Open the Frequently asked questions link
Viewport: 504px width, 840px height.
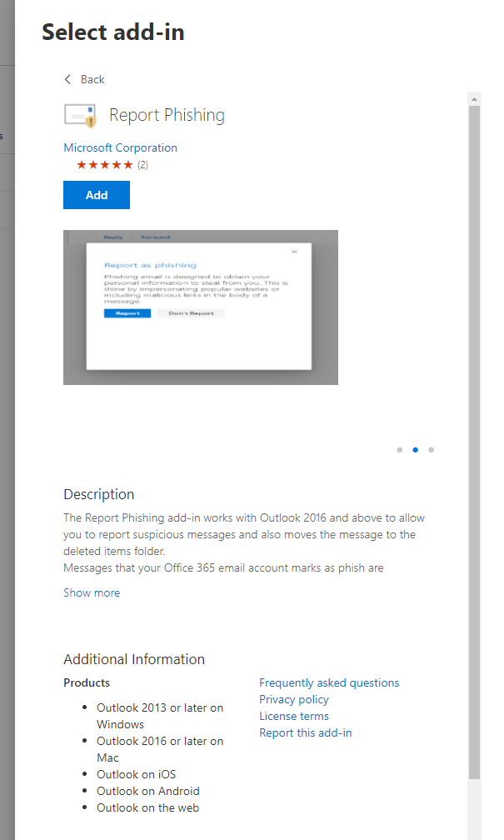[x=329, y=682]
